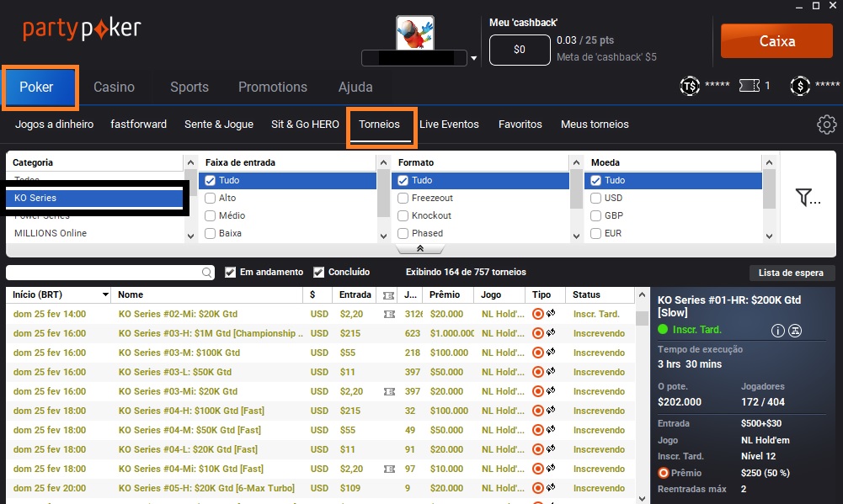
Task: Click knockout icon in KO Series #03-H row
Action: pyautogui.click(x=537, y=333)
